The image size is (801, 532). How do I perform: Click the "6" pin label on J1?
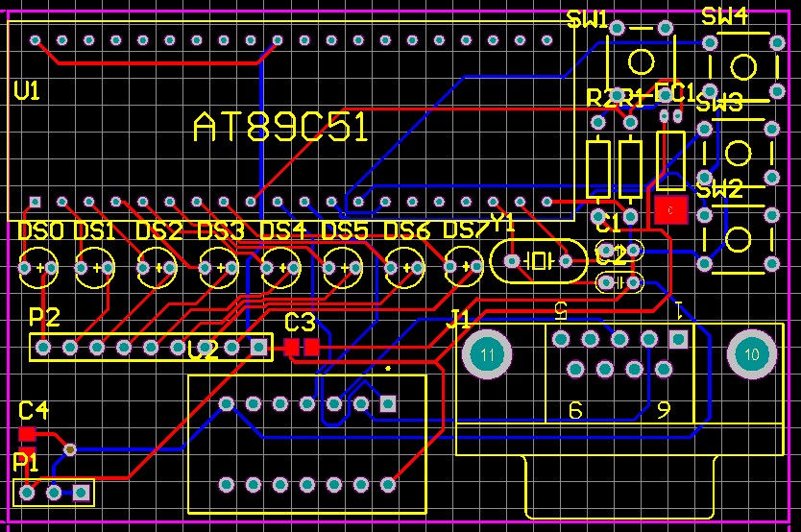click(575, 410)
